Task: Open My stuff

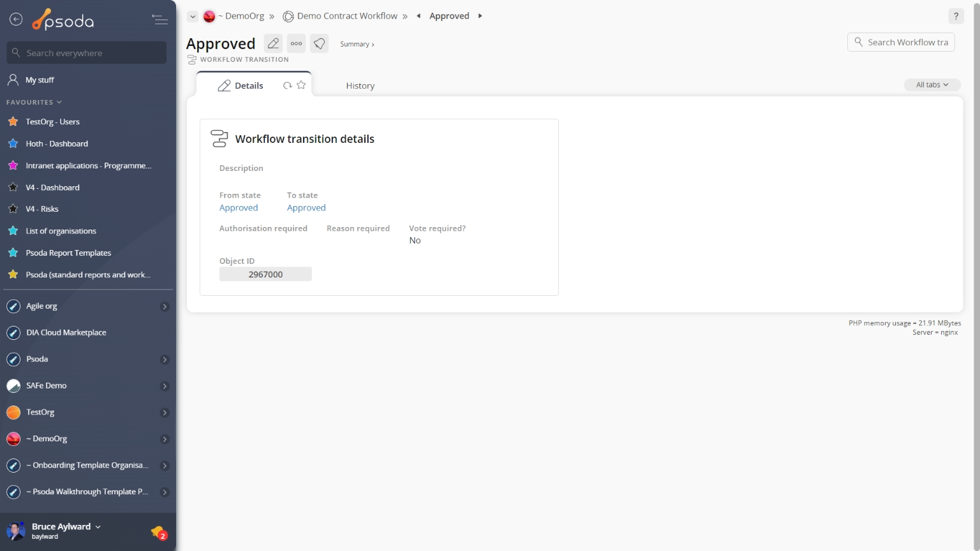Action: (x=40, y=80)
